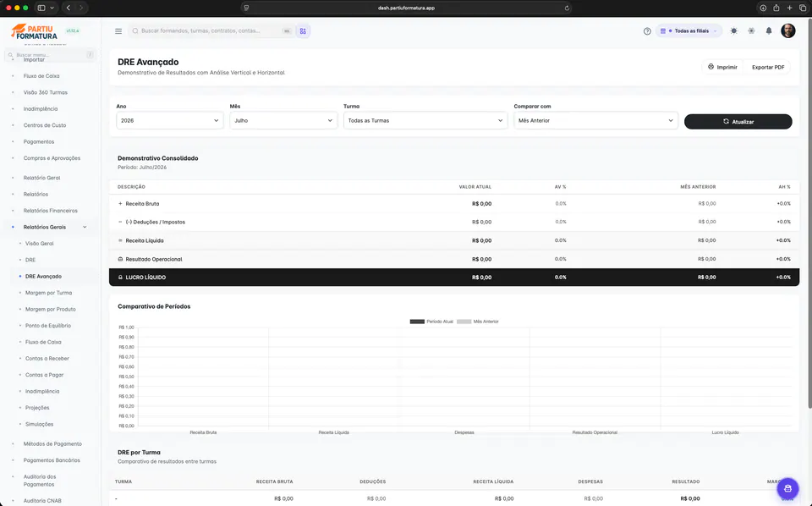The image size is (812, 506).
Task: Open the user avatar profile menu
Action: pyautogui.click(x=787, y=30)
